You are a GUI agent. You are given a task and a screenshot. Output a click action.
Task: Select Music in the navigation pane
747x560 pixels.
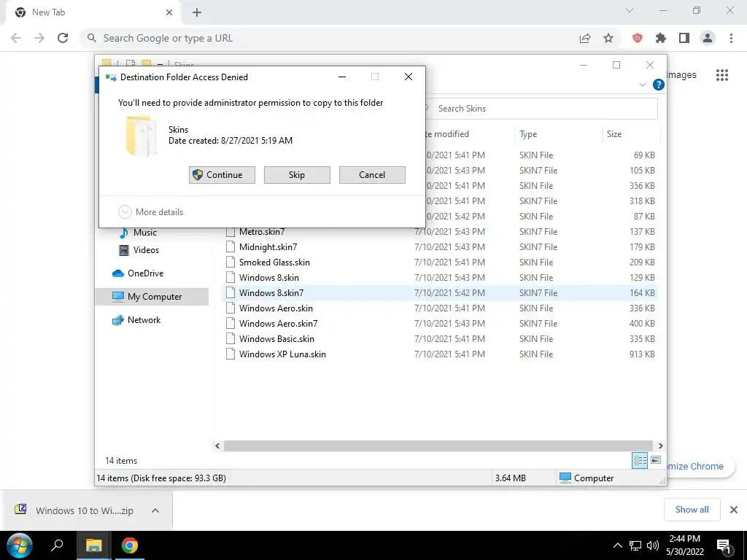(145, 233)
